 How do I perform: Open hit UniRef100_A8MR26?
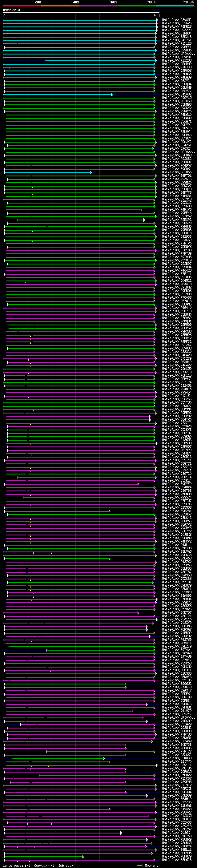point(177,26)
